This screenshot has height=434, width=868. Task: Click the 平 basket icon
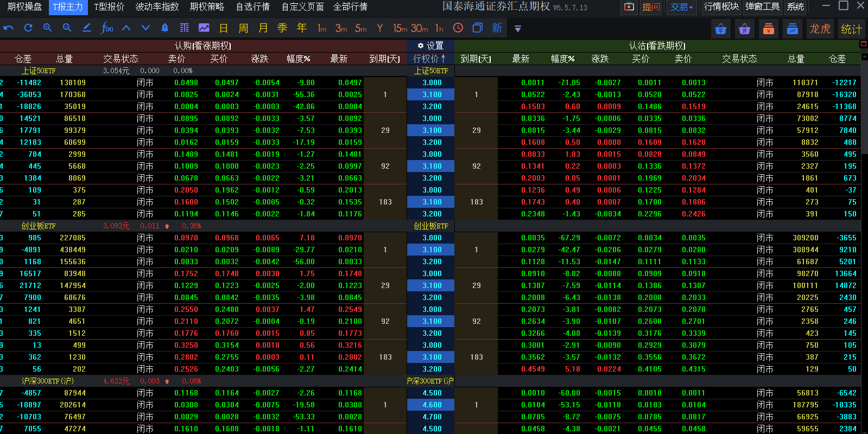pos(721,29)
